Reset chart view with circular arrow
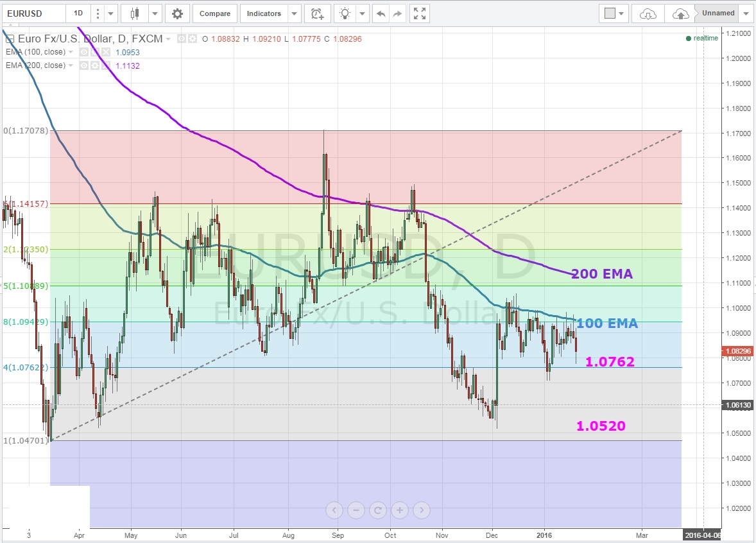 coord(378,510)
